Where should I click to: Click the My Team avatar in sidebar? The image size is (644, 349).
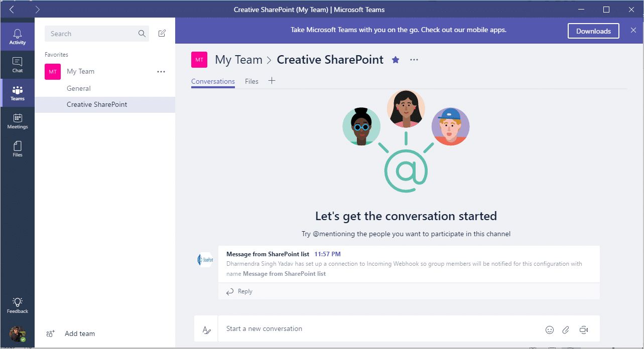[53, 72]
